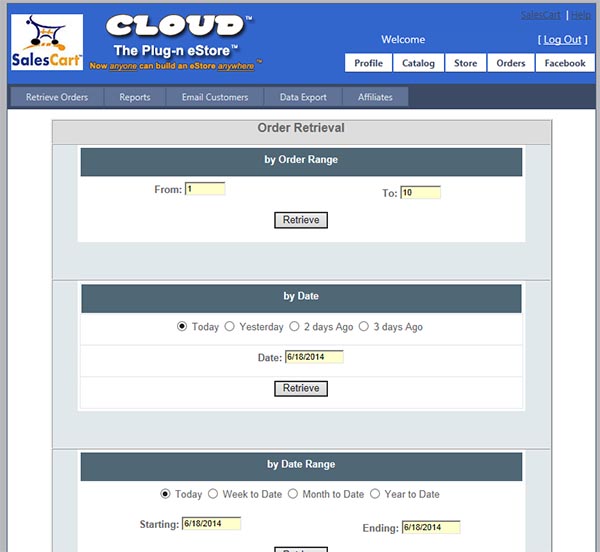
Task: Click the SalesCart shopping cart logo
Action: (47, 42)
